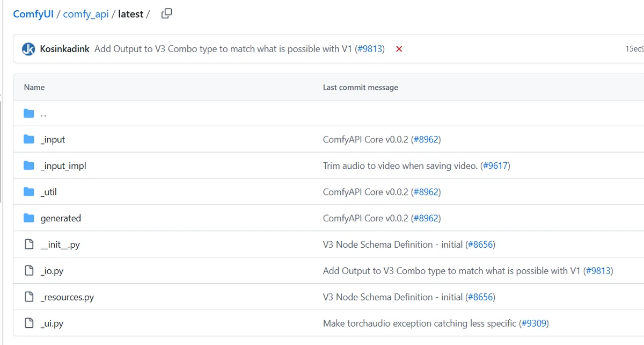The image size is (644, 345).
Task: Click 'ComfyAPI Core v0.0.2' message in _input row
Action: point(365,139)
